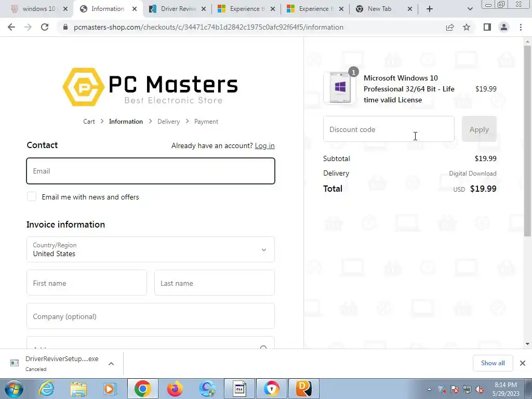Image resolution: width=532 pixels, height=399 pixels.
Task: Open Windows Media Player from taskbar
Action: pyautogui.click(x=110, y=389)
